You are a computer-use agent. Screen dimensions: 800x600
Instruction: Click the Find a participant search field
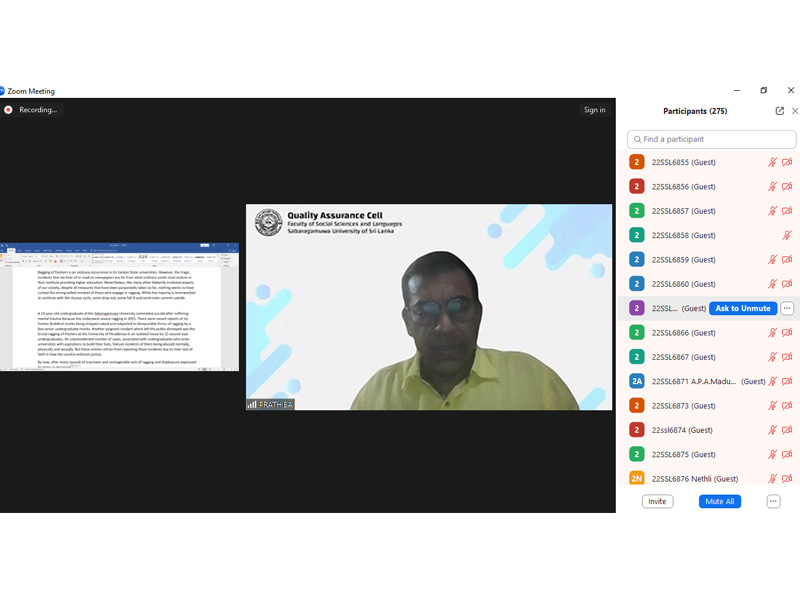point(712,139)
